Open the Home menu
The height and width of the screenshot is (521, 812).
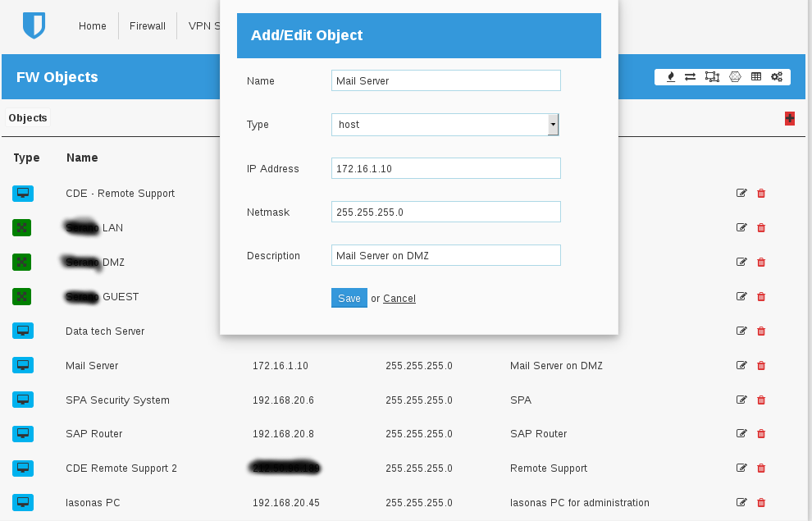pyautogui.click(x=93, y=26)
